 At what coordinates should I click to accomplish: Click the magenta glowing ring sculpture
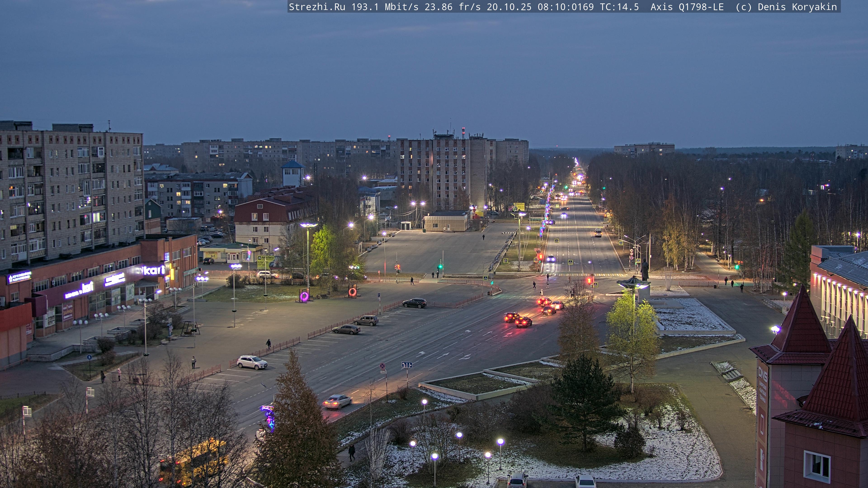(x=304, y=296)
